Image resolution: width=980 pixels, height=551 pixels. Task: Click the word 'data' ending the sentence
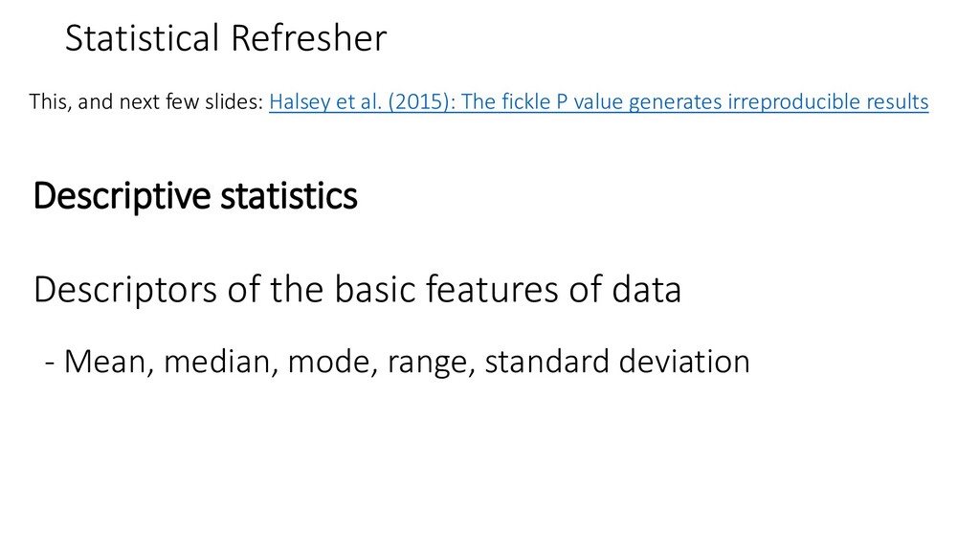(x=646, y=289)
